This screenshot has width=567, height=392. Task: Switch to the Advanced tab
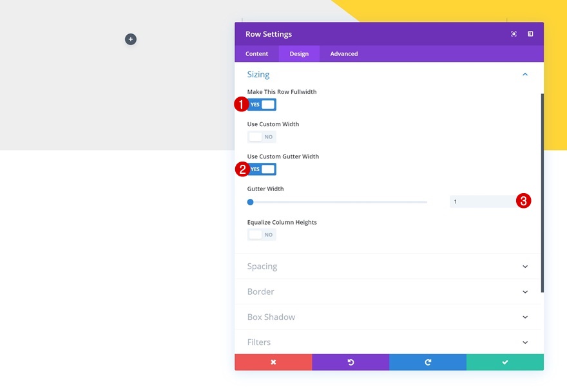pyautogui.click(x=344, y=54)
